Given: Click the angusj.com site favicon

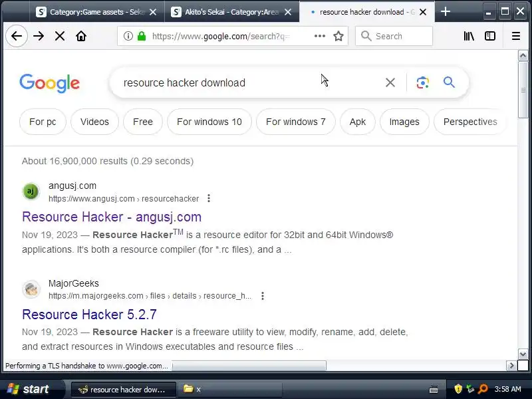Looking at the screenshot, I should click(x=31, y=192).
